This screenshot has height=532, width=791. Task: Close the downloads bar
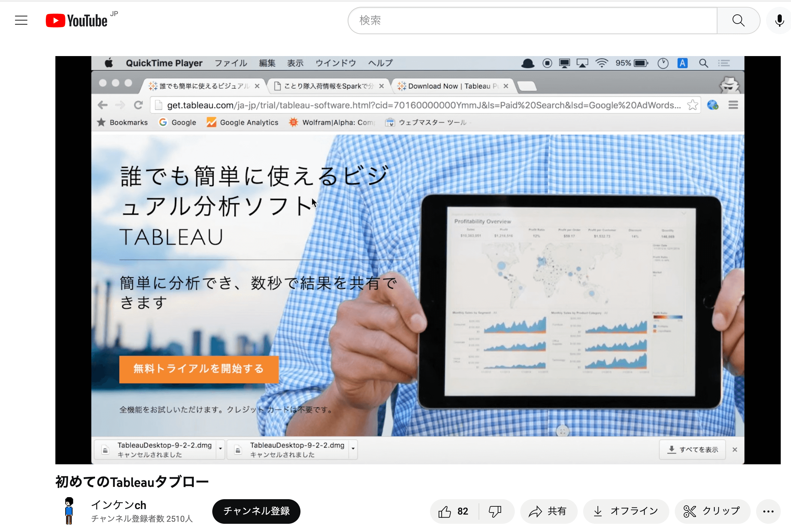click(x=735, y=450)
